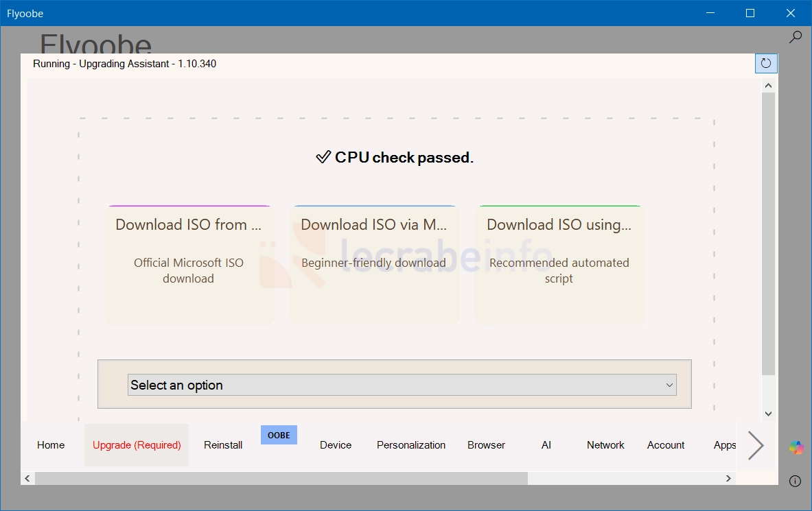Switch to the Reinstall tab
Image resolution: width=812 pixels, height=511 pixels.
(x=223, y=445)
